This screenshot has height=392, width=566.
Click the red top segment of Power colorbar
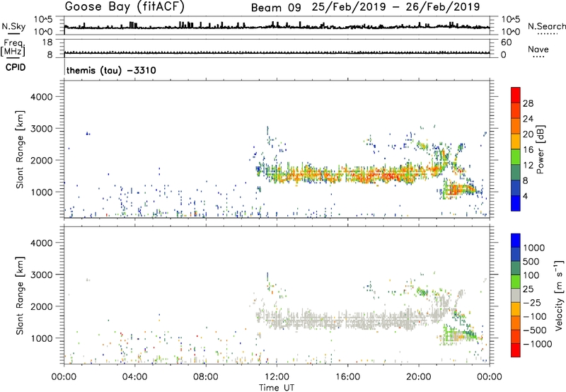(516, 95)
